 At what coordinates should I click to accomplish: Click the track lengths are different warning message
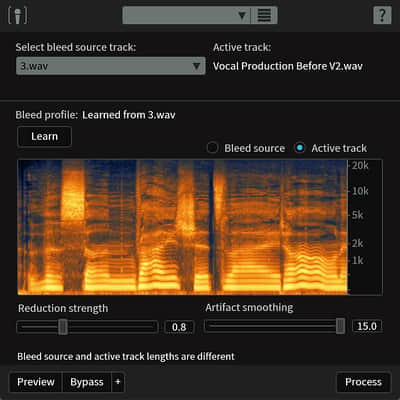(x=126, y=356)
